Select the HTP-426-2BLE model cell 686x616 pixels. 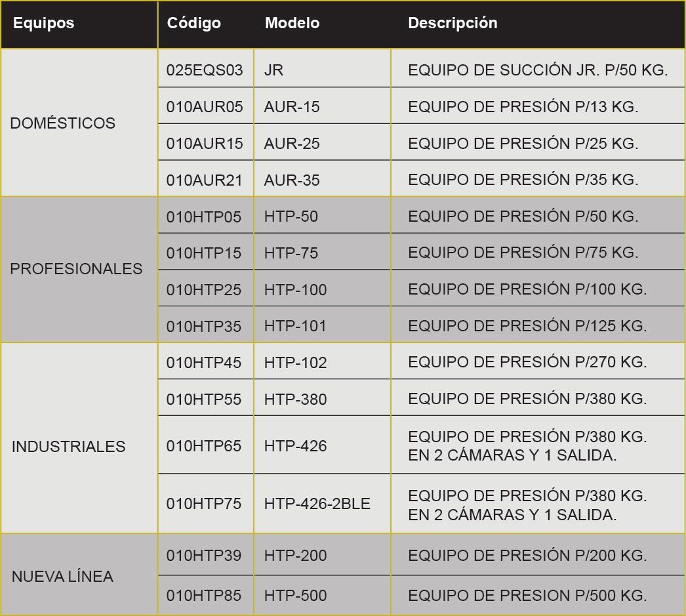pos(317,504)
